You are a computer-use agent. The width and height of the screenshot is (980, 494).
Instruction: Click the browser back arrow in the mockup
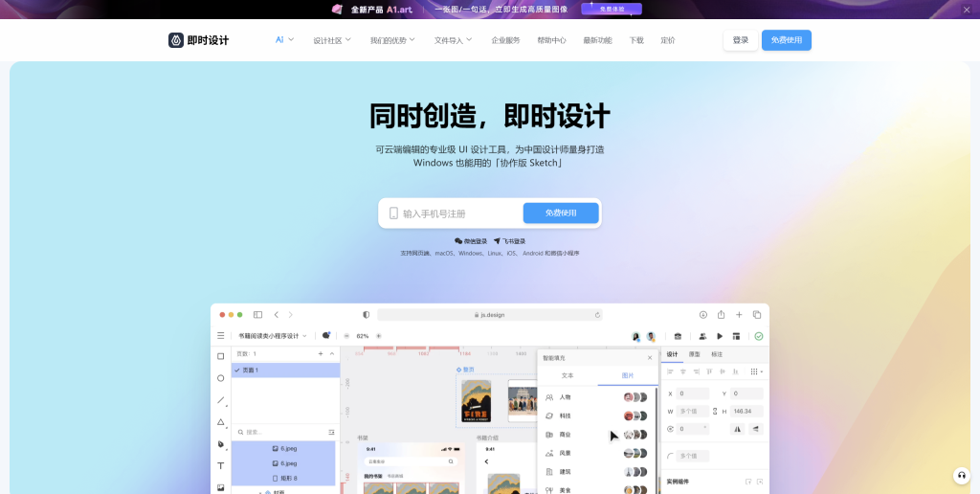277,315
